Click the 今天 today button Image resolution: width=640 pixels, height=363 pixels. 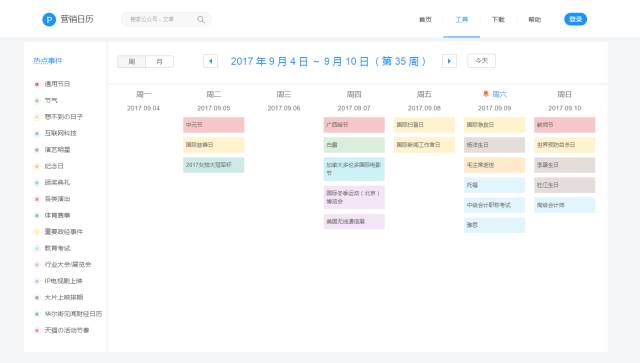tap(482, 61)
